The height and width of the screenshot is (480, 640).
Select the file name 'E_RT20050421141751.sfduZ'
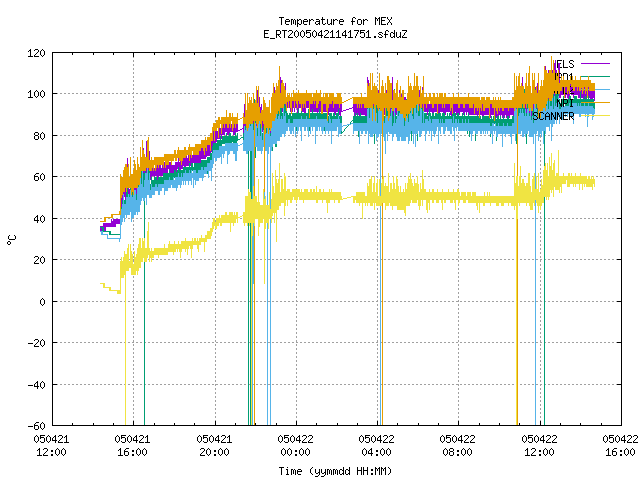[x=336, y=34]
